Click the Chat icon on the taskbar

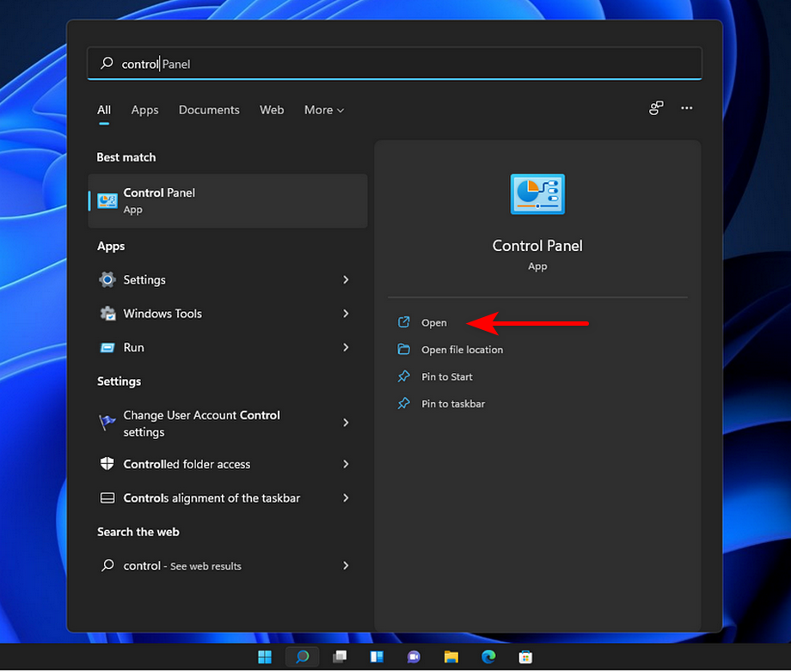[x=414, y=656]
